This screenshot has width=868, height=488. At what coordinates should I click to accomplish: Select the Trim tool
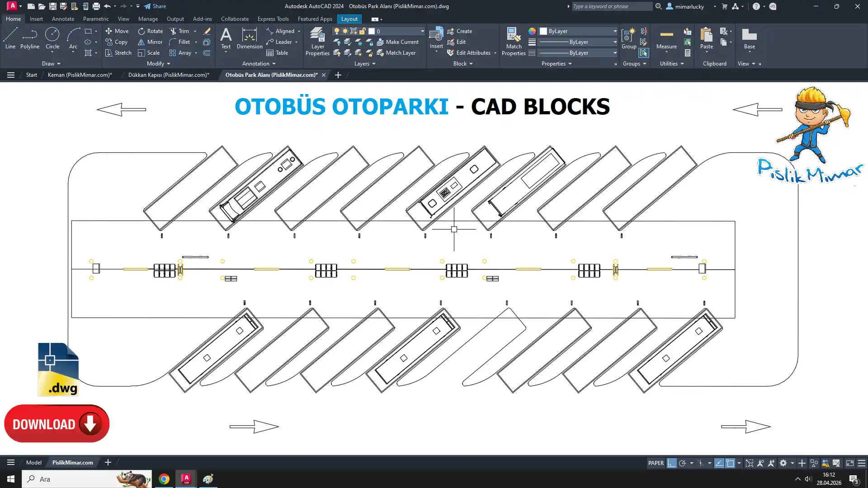click(179, 31)
